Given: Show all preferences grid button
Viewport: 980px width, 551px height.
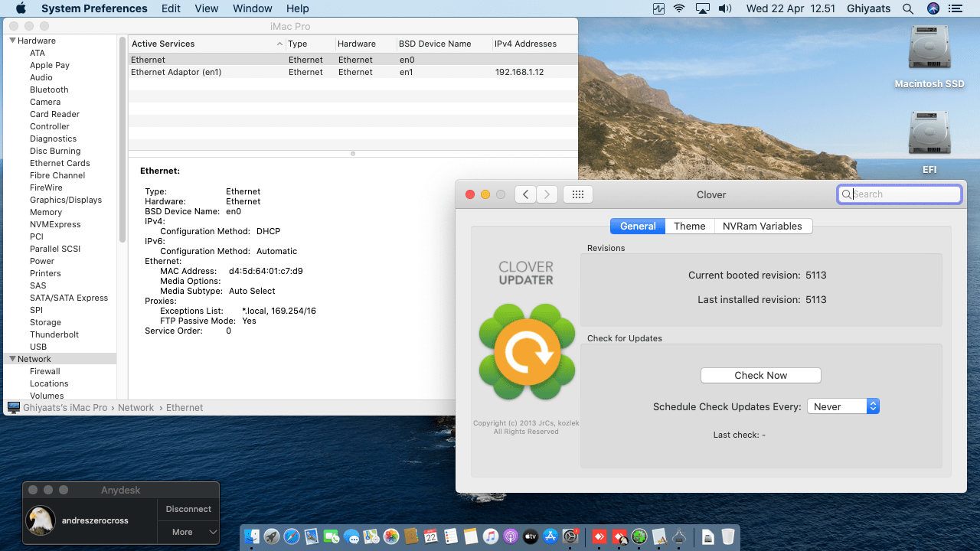Looking at the screenshot, I should [x=578, y=194].
